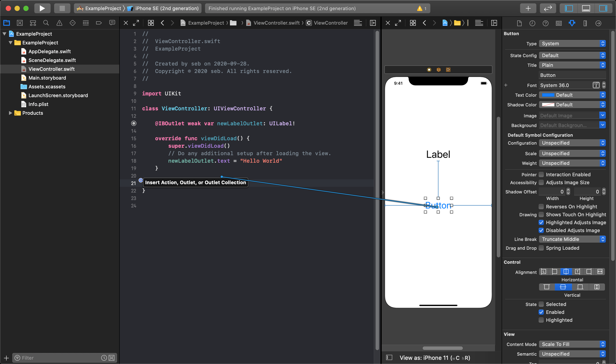Screen dimensions: 616x364
Task: Check the Selected state checkbox
Action: point(541,304)
